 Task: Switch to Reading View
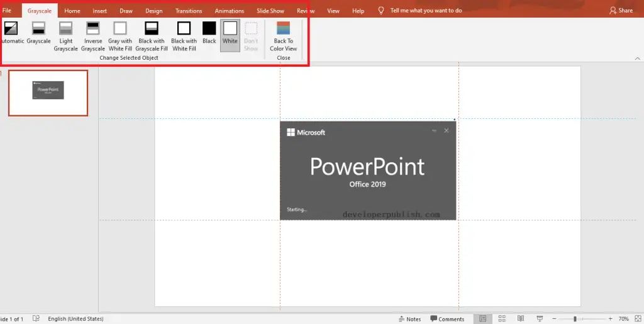(x=521, y=319)
